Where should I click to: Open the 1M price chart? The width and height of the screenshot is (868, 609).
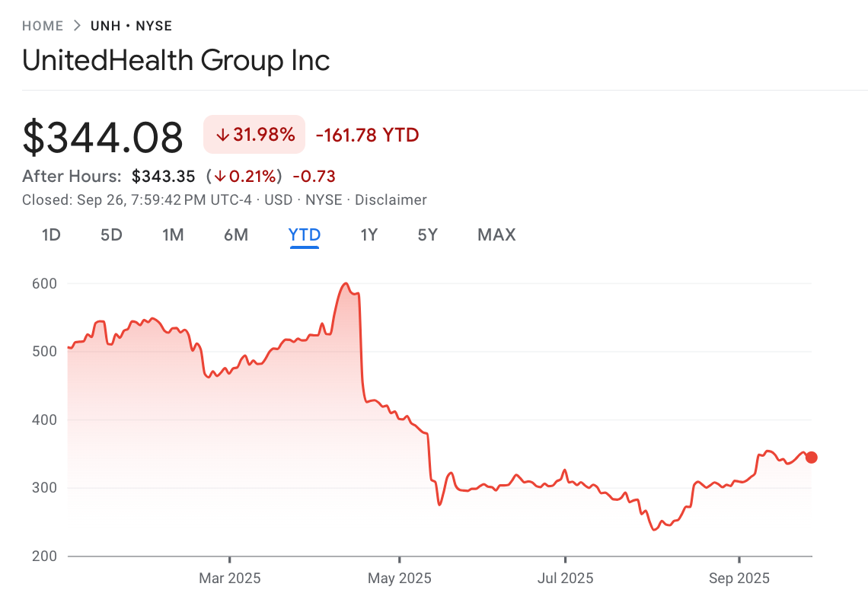point(173,234)
